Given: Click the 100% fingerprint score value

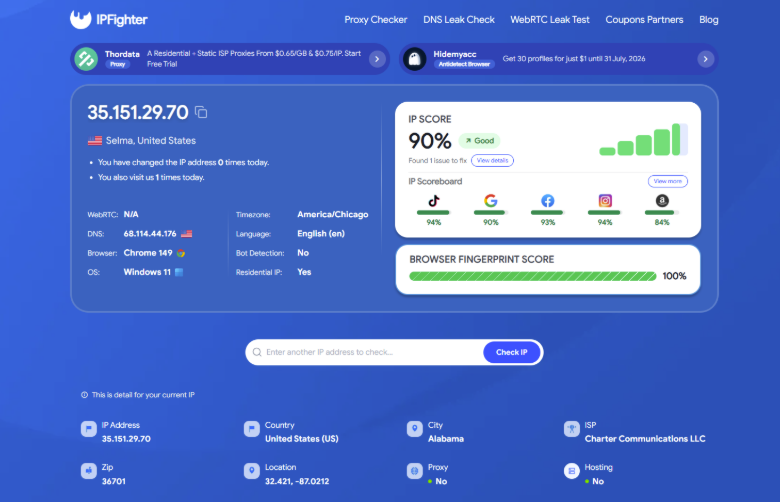Looking at the screenshot, I should pyautogui.click(x=674, y=276).
